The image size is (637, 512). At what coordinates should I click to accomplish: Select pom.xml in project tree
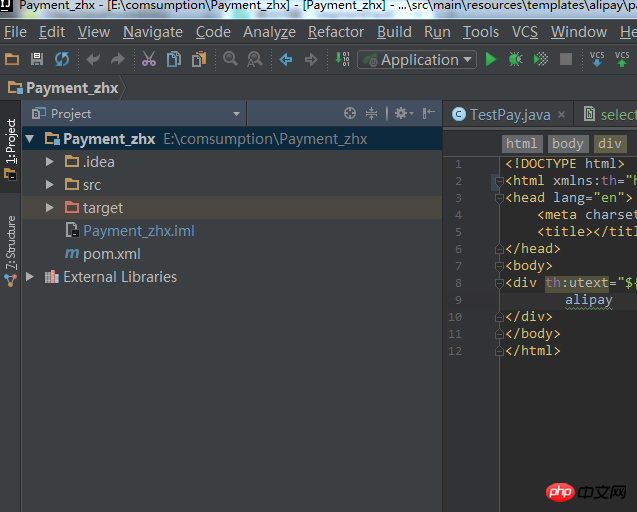point(111,254)
